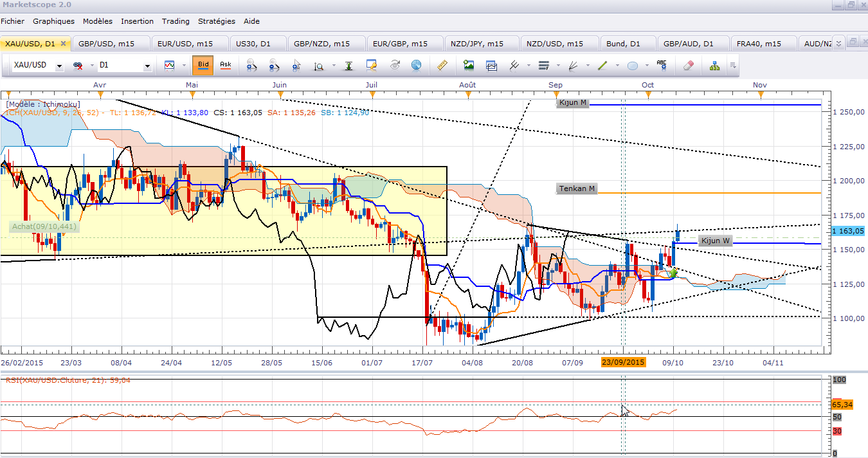Click the green vertical fit-to-screen icon

pos(348,65)
